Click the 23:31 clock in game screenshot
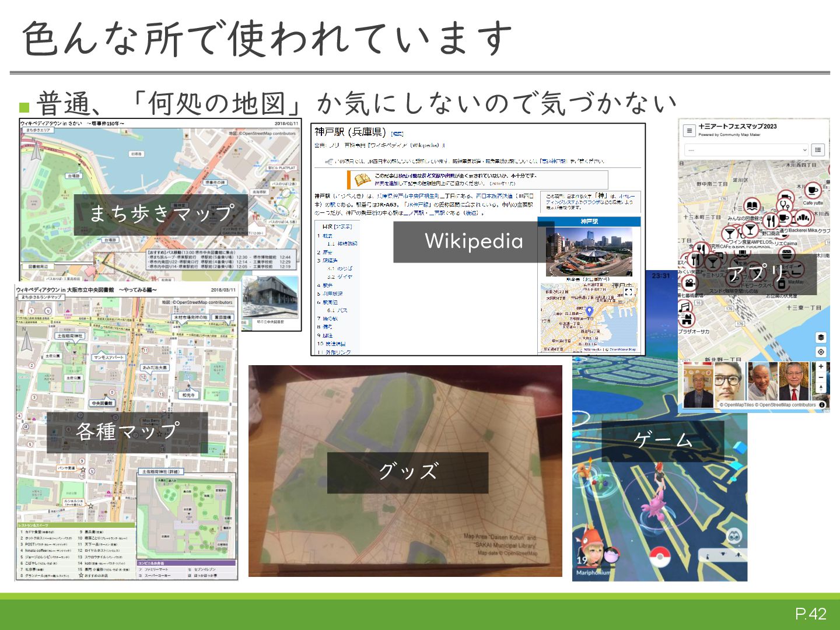Viewport: 840px width, 630px height. point(661,275)
